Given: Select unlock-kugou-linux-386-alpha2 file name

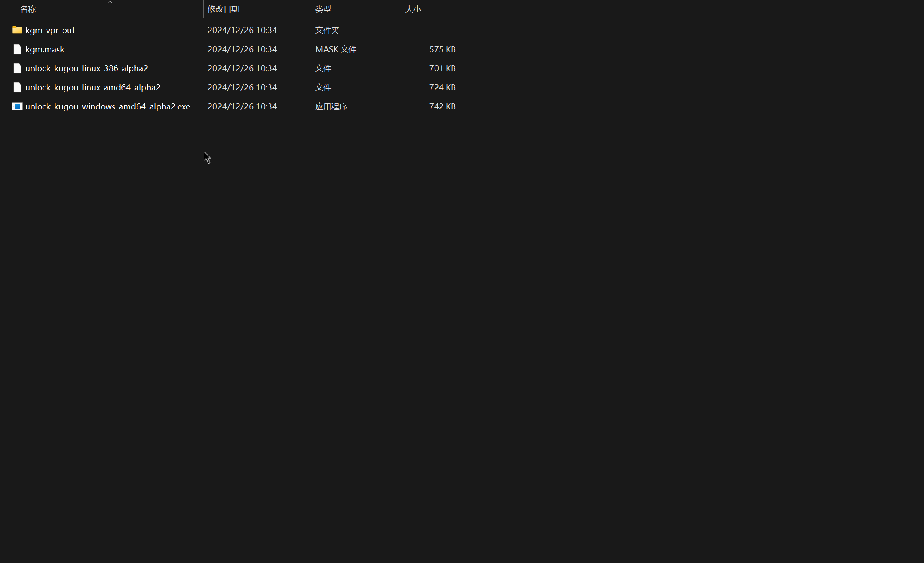Looking at the screenshot, I should (x=86, y=68).
